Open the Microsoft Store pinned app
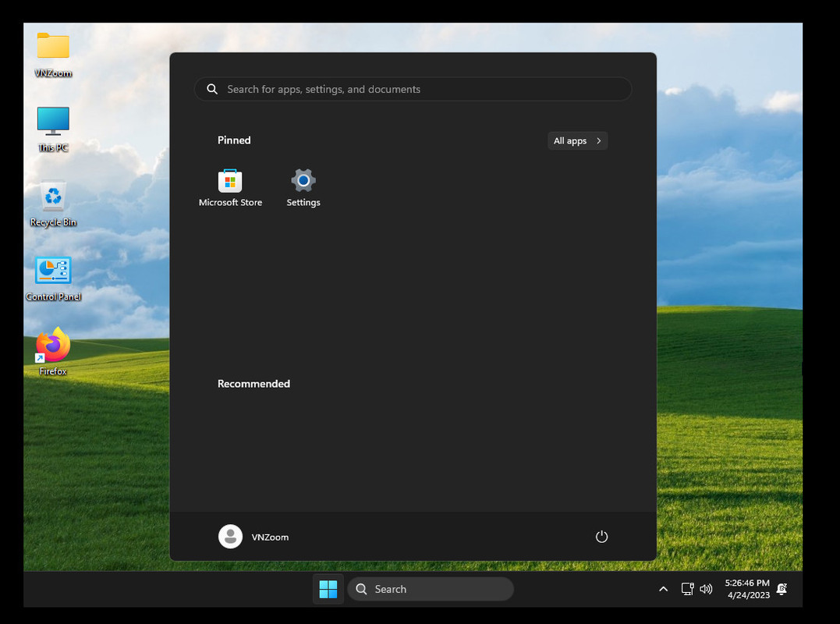 click(230, 187)
